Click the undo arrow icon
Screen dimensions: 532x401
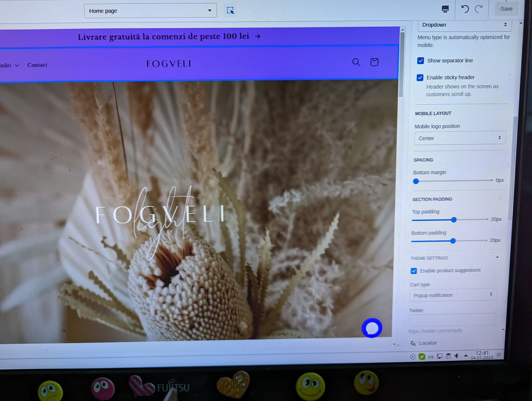coord(465,9)
